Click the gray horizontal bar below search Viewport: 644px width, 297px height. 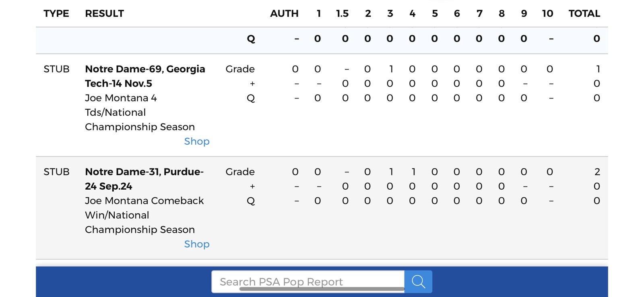tap(322, 289)
